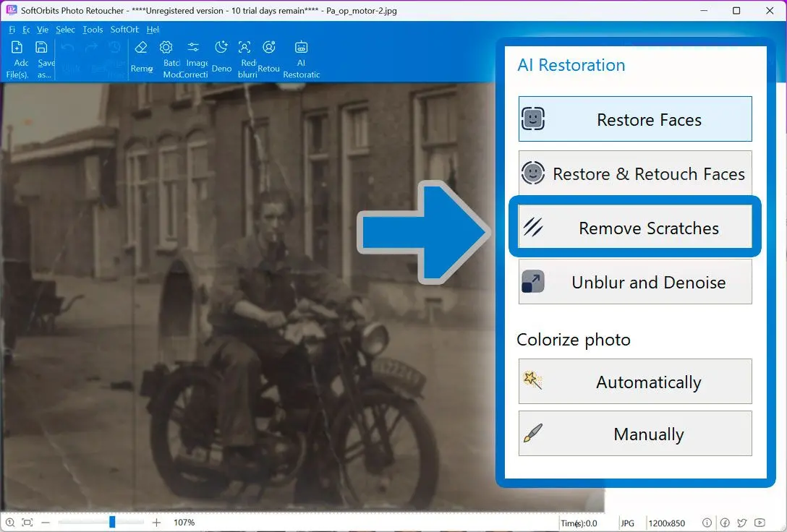Open the Tools menu
This screenshot has height=532, width=787.
[x=93, y=30]
